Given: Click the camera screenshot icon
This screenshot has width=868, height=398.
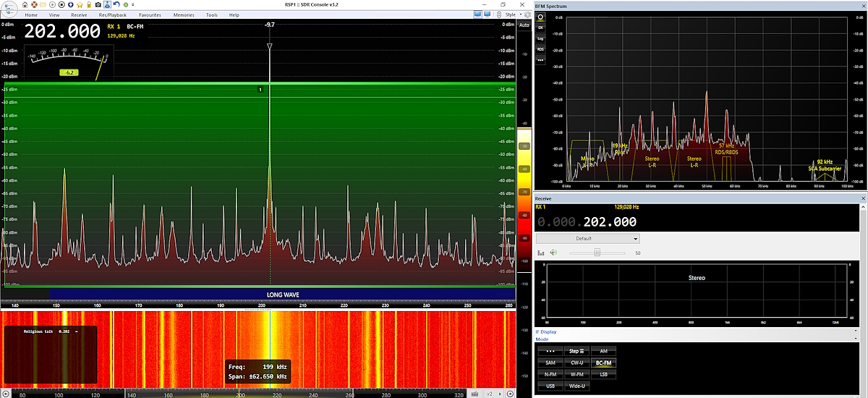Looking at the screenshot, I should (98, 4).
